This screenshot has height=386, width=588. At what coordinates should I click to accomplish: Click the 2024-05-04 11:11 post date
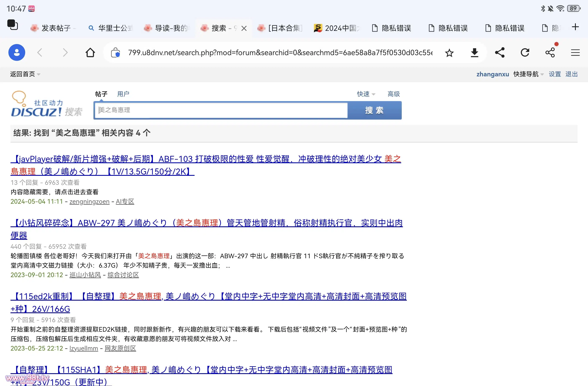tap(37, 202)
